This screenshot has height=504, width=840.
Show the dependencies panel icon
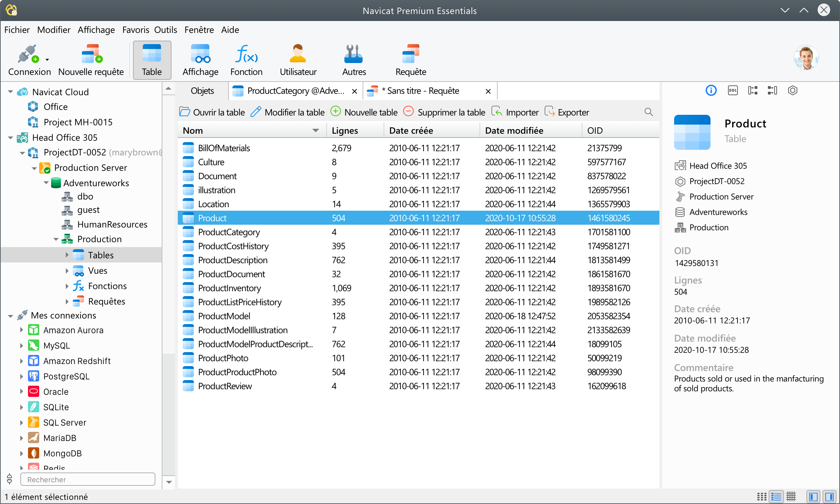click(752, 91)
